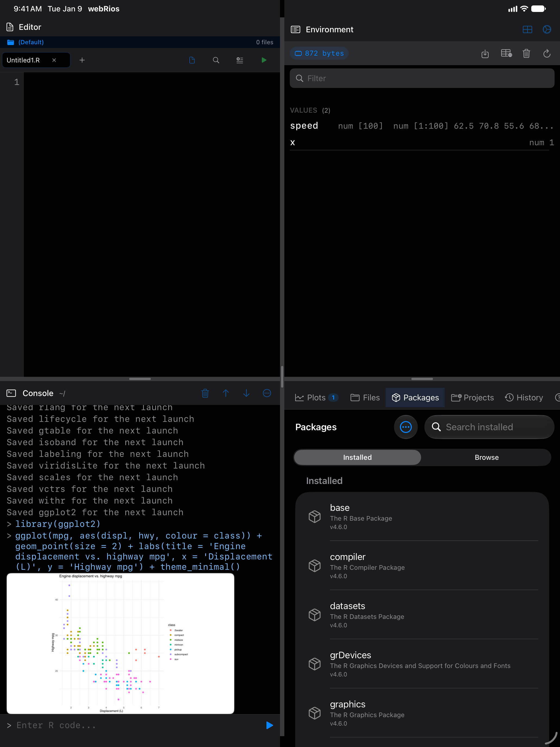Image resolution: width=560 pixels, height=747 pixels.
Task: Open the graphics package entry
Action: (422, 713)
